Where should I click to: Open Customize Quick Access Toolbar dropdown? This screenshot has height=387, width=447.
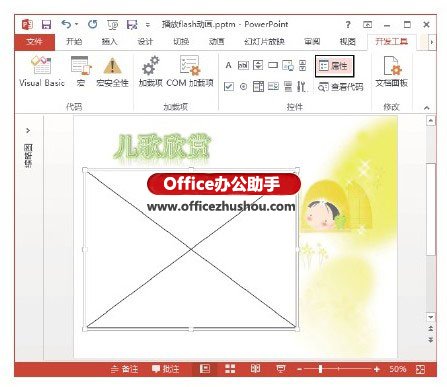(x=148, y=25)
